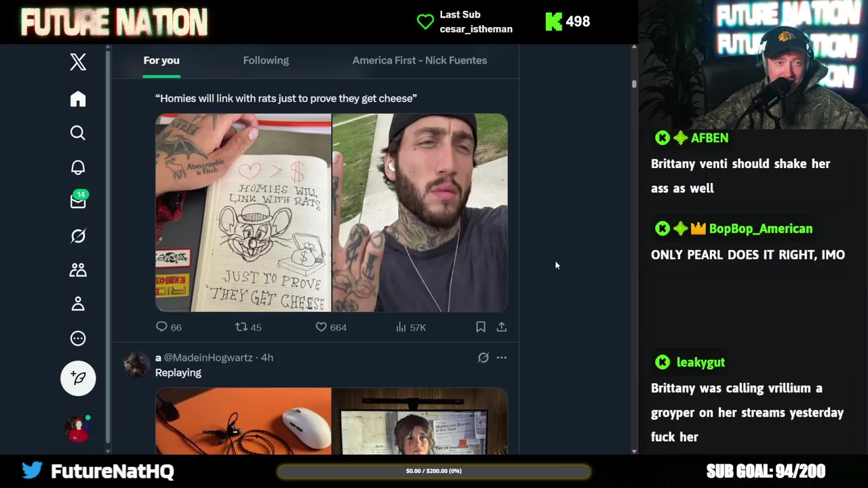Screen dimensions: 868x488
Task: Compose a new post with feather button
Action: tap(78, 378)
